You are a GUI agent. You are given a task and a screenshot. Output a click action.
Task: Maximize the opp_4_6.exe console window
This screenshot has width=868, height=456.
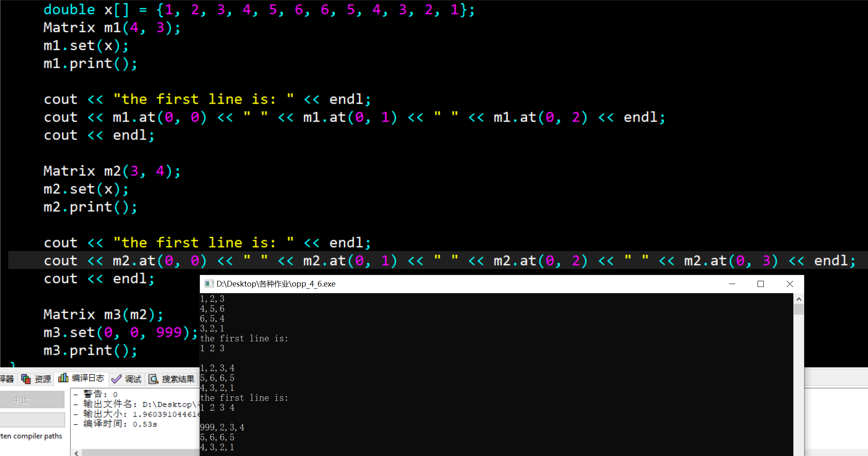click(760, 284)
